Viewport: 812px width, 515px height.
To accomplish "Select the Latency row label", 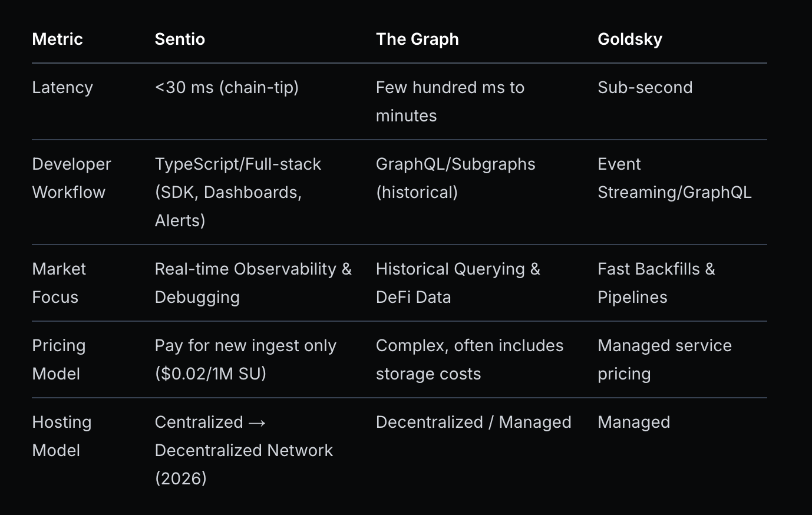I will pyautogui.click(x=62, y=87).
